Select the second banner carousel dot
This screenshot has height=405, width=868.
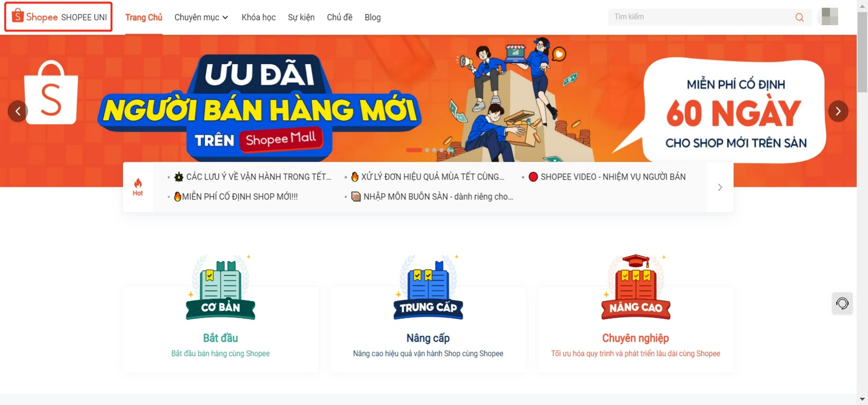coord(427,150)
